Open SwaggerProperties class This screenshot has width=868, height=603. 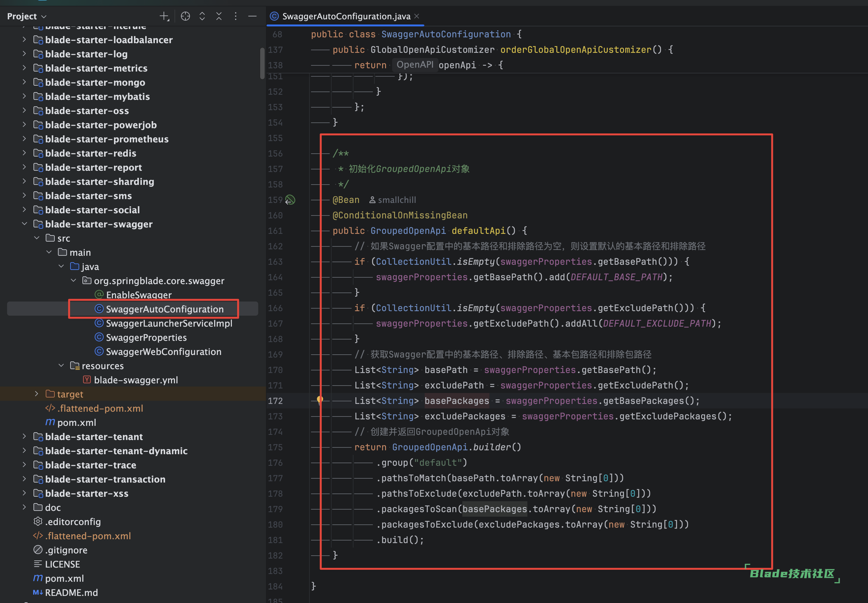coord(146,337)
